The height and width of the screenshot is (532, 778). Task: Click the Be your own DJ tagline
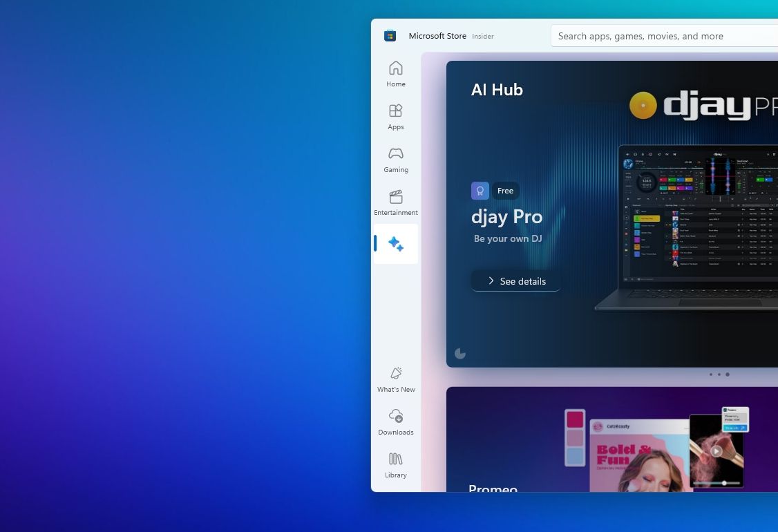pyautogui.click(x=508, y=238)
